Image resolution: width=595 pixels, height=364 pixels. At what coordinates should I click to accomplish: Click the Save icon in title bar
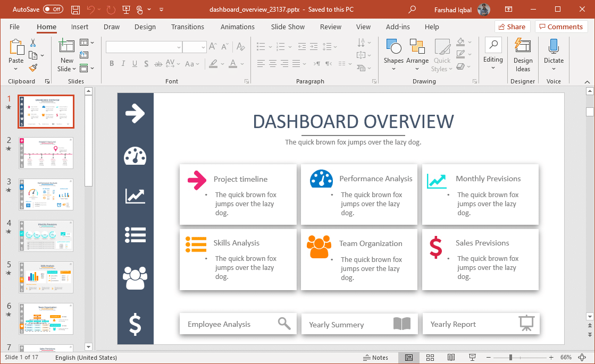coord(76,10)
